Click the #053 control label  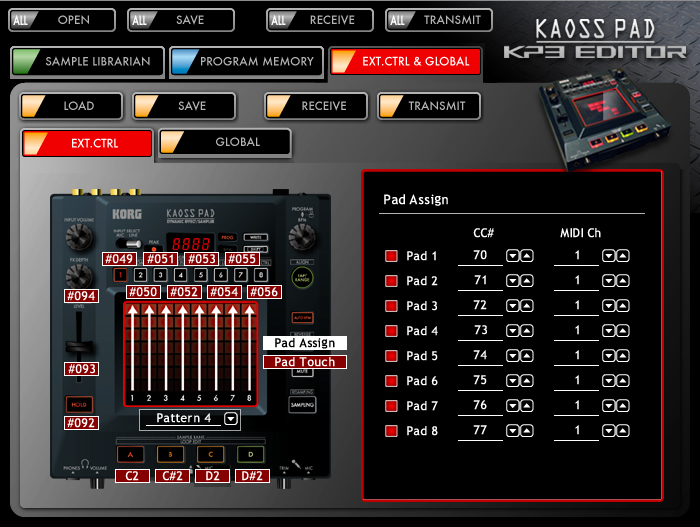[202, 259]
